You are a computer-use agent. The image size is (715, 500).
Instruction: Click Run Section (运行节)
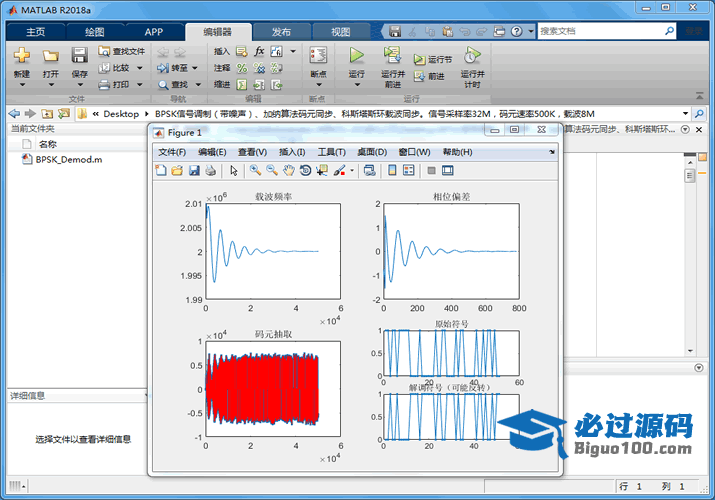[x=433, y=59]
